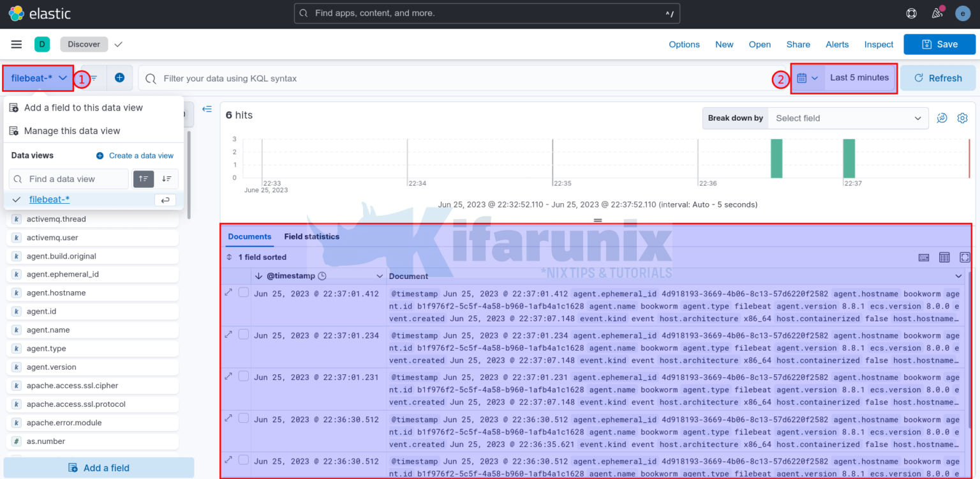980x479 pixels.
Task: Expand the @timestamp column menu
Action: click(x=379, y=276)
